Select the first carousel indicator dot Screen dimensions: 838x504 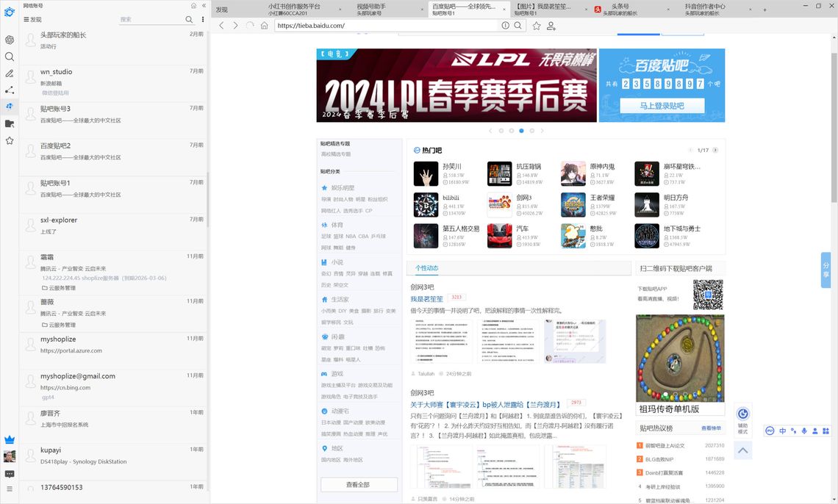[x=501, y=130]
